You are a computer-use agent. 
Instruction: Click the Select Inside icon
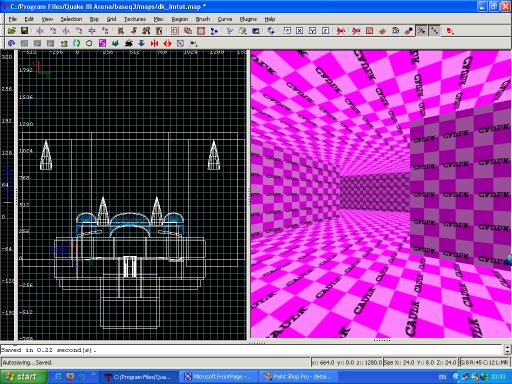(x=159, y=31)
